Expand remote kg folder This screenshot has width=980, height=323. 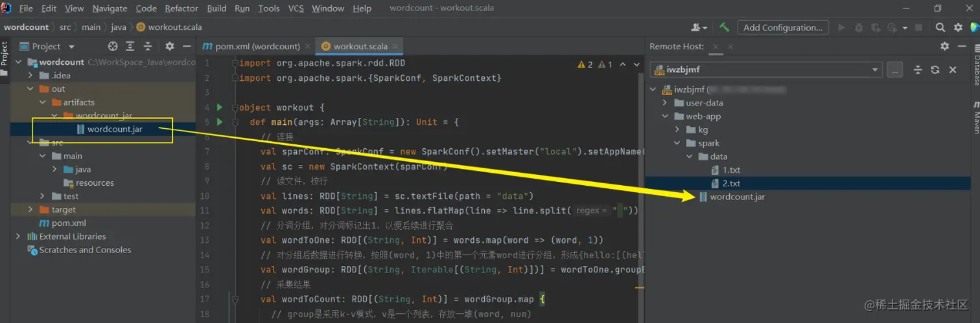[677, 129]
